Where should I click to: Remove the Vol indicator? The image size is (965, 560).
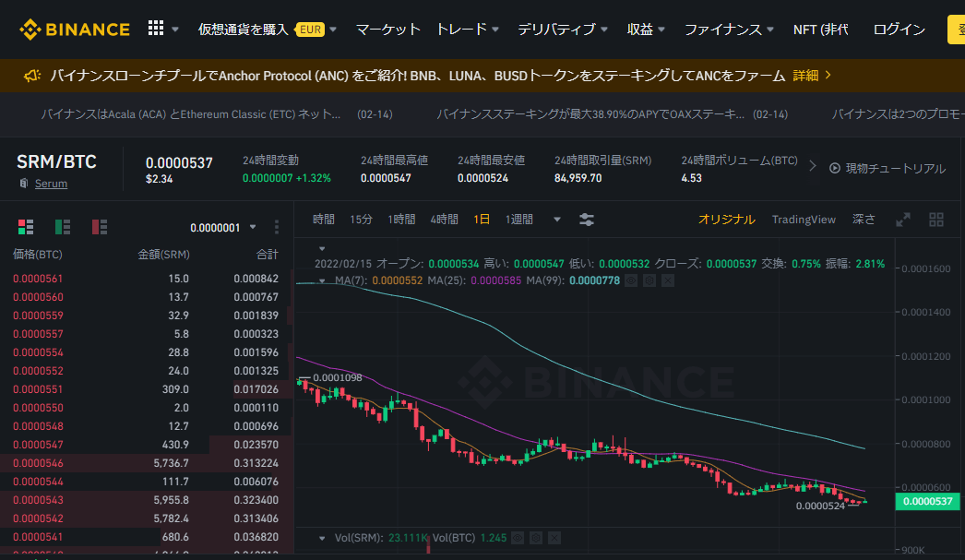(x=554, y=538)
